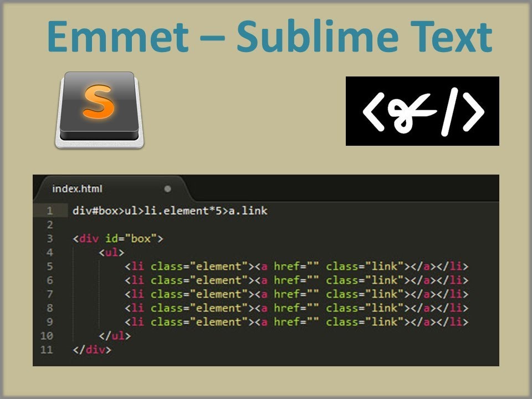Click line number 1 in the gutter

(50, 211)
